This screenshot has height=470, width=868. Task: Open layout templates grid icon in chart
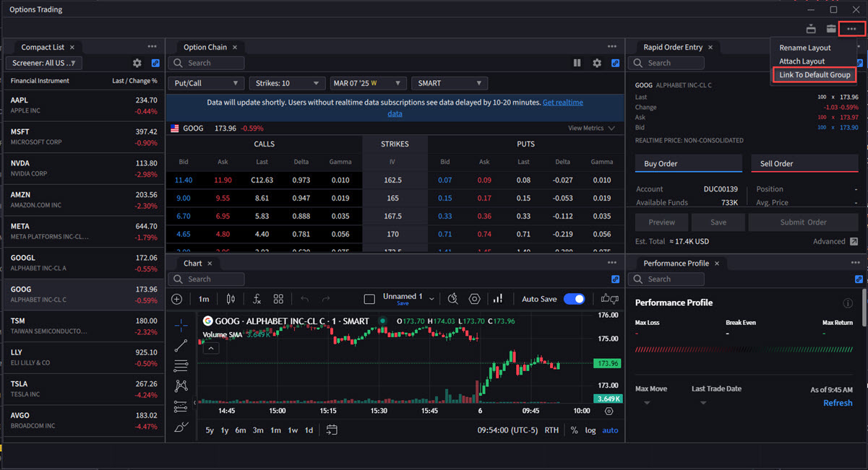[x=278, y=299]
